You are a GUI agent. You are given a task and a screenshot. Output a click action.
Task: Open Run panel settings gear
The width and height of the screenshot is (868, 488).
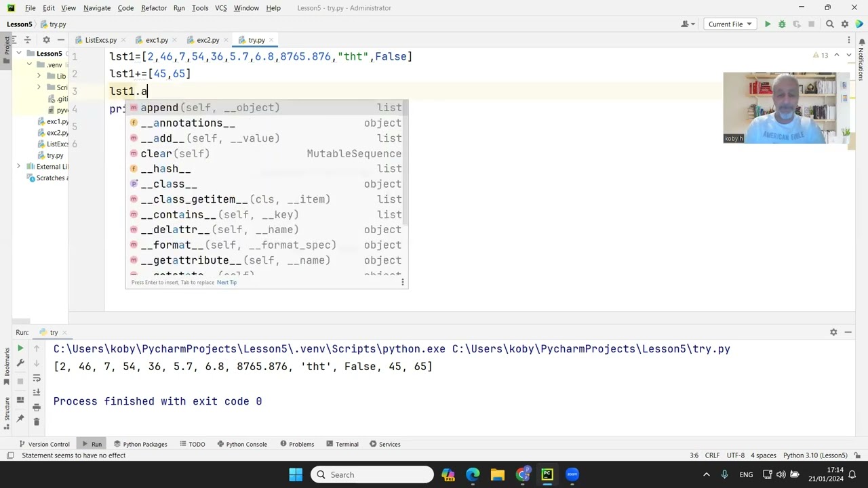[x=833, y=332]
